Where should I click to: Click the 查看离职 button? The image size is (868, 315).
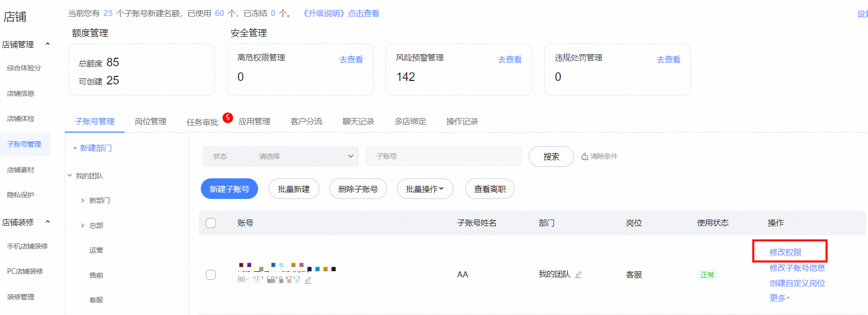click(490, 189)
